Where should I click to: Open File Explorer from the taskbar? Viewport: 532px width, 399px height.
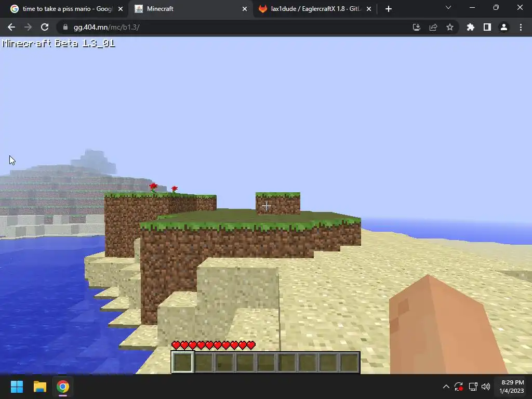(x=39, y=387)
